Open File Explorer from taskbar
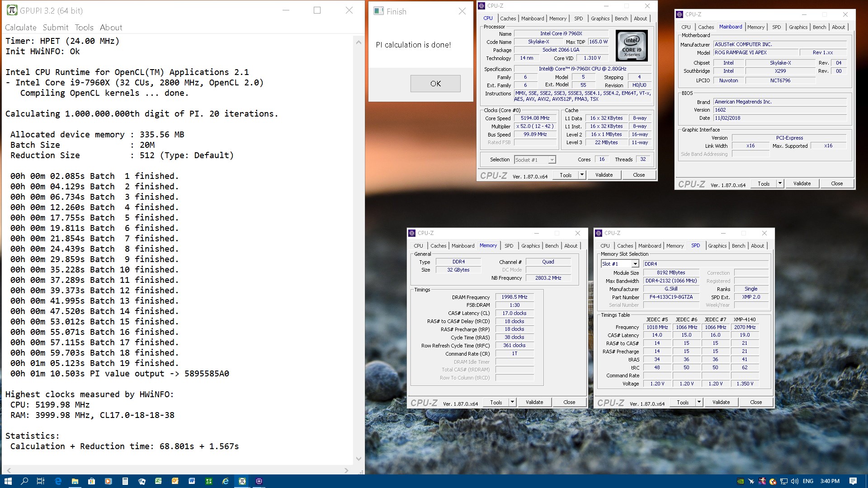The image size is (868, 488). coord(75,481)
